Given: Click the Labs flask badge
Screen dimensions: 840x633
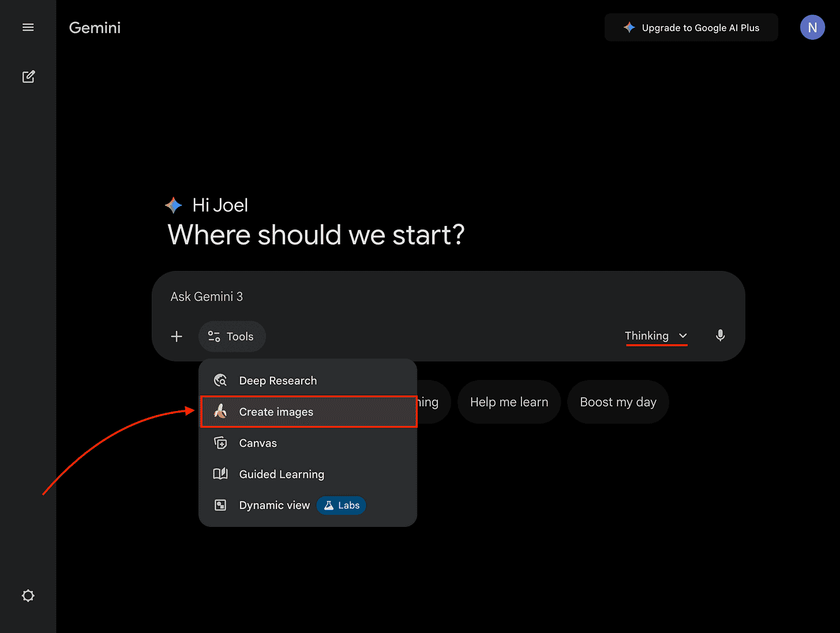Looking at the screenshot, I should [342, 505].
